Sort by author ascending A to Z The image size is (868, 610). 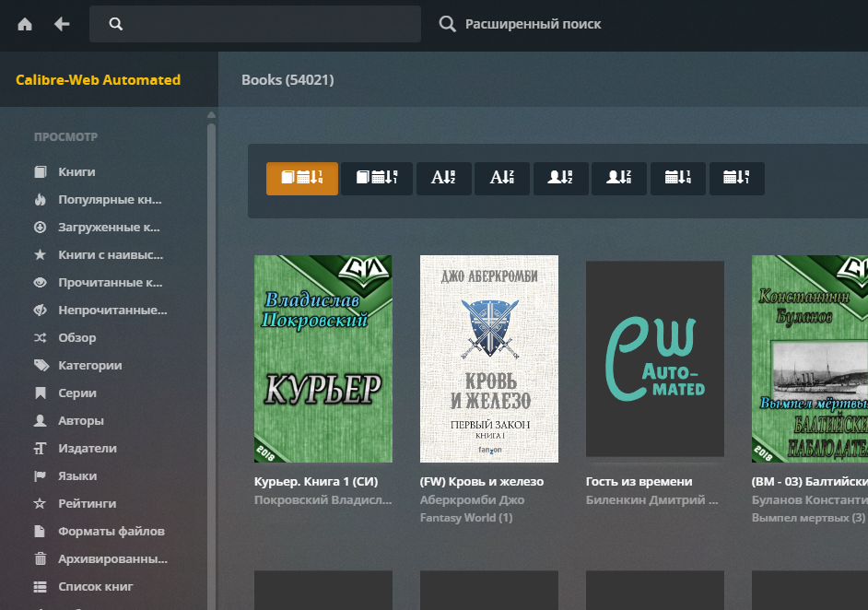[560, 178]
